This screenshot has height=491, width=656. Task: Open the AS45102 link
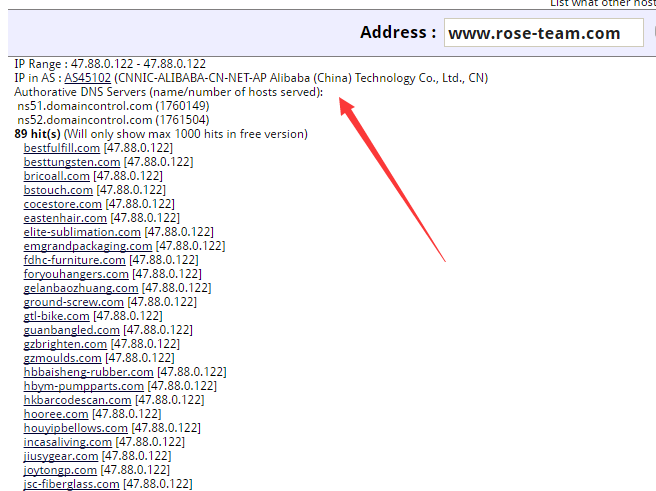[87, 78]
